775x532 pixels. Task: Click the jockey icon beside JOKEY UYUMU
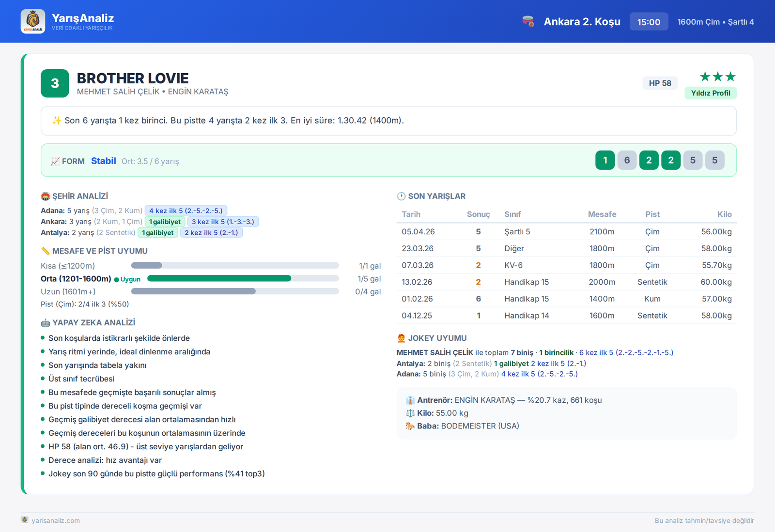coord(401,338)
